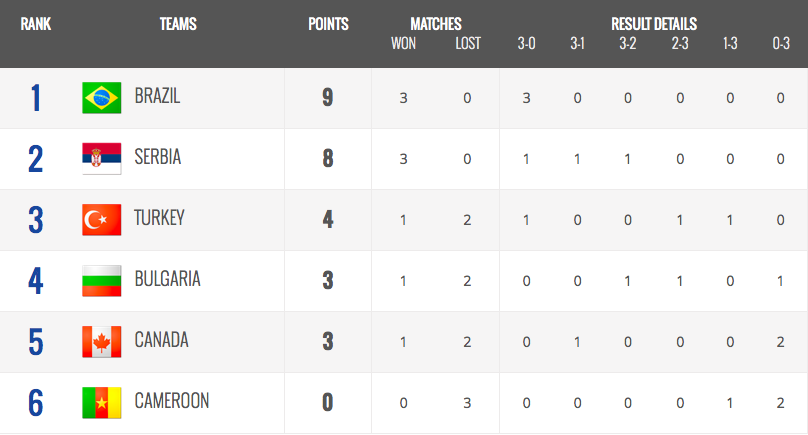Open the BRAZIL team link

[157, 96]
